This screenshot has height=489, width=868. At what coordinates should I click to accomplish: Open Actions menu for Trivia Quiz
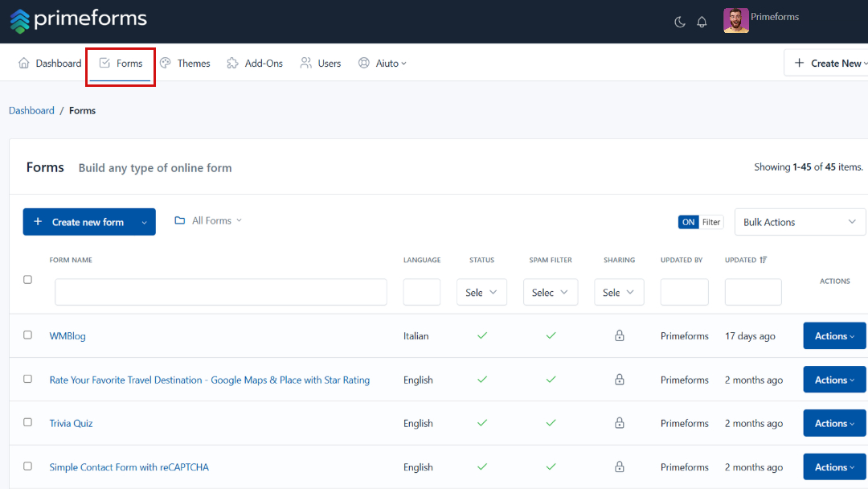(834, 423)
